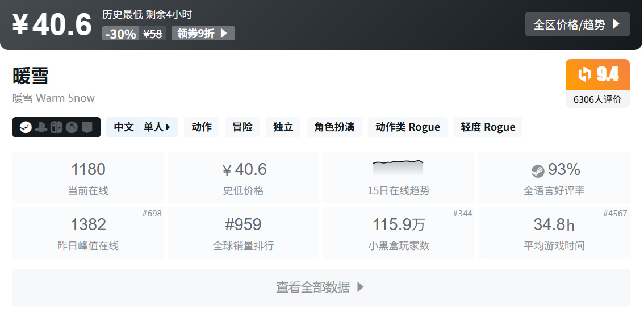
Task: Select the 角色扮演 tag
Action: [x=334, y=127]
